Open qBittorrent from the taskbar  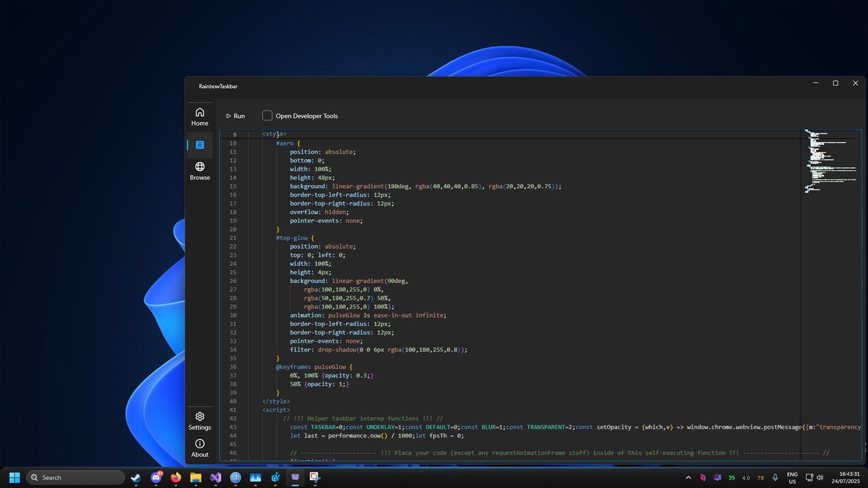[x=236, y=477]
